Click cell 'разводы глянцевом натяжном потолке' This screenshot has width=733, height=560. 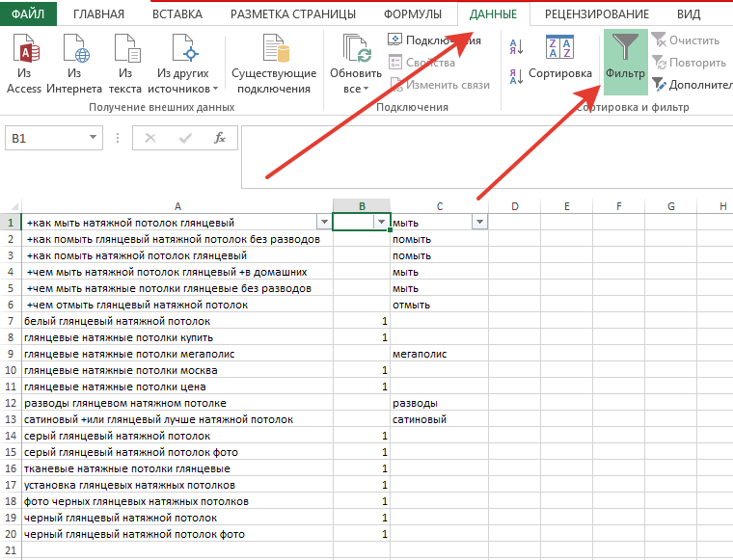177,403
